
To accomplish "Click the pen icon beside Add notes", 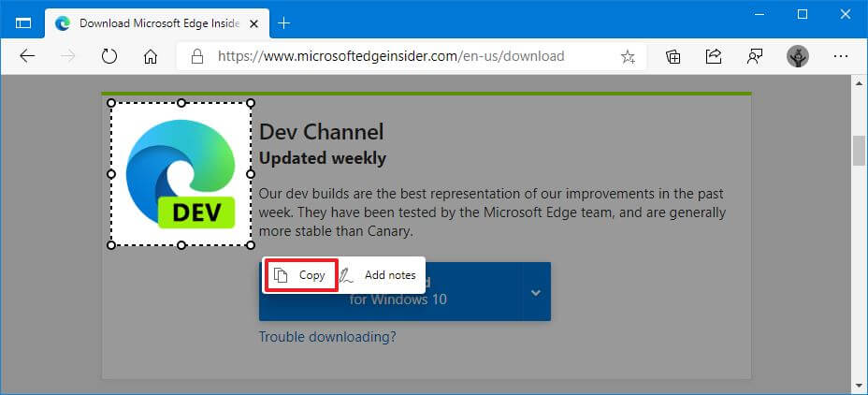I will [x=346, y=275].
